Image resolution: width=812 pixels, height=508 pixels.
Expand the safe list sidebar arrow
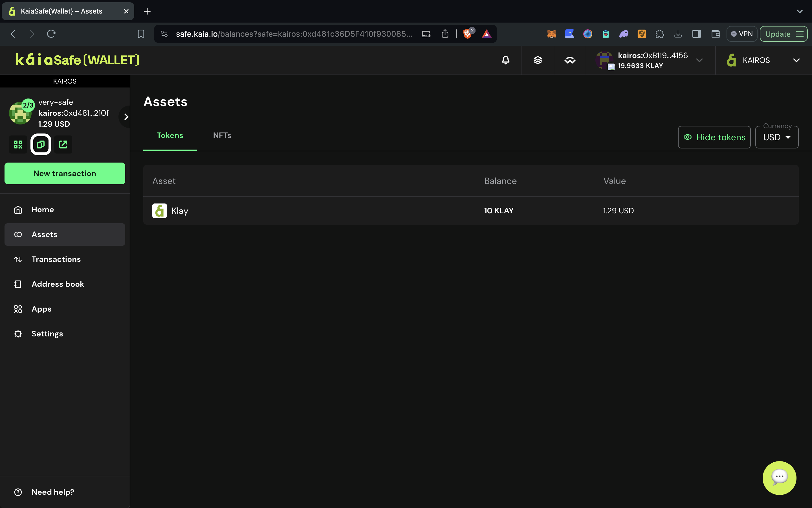coord(126,117)
